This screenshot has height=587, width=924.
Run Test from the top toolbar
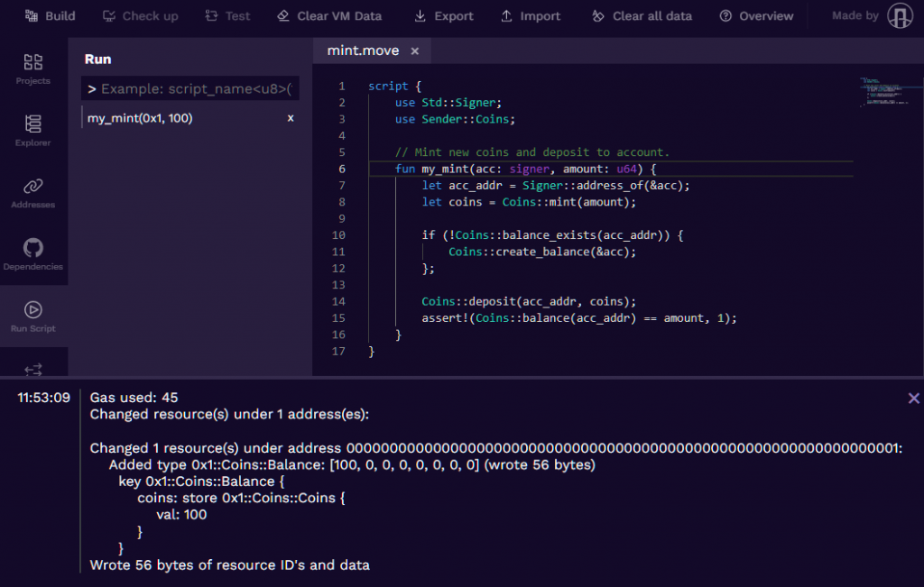pyautogui.click(x=227, y=16)
